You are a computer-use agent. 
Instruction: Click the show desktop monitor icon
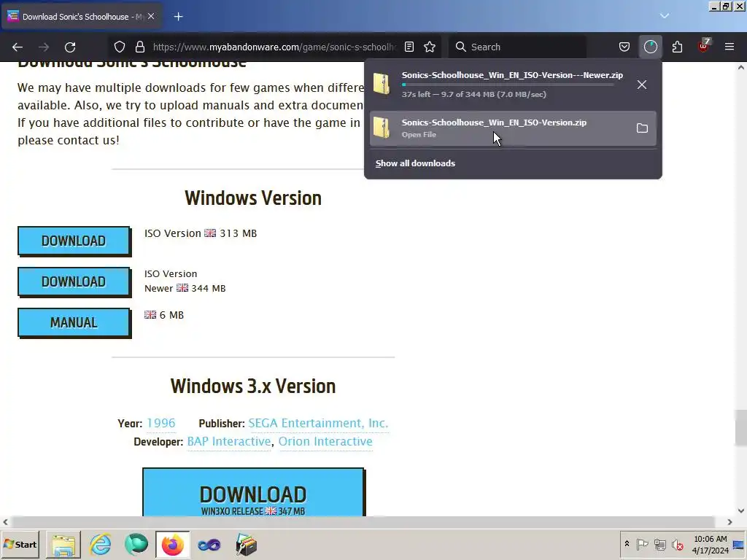739,545
